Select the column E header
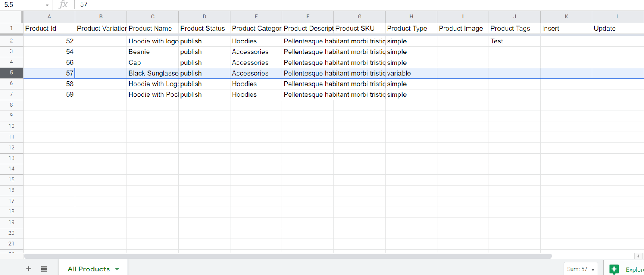Screen dimensions: 644x275 tap(256, 17)
